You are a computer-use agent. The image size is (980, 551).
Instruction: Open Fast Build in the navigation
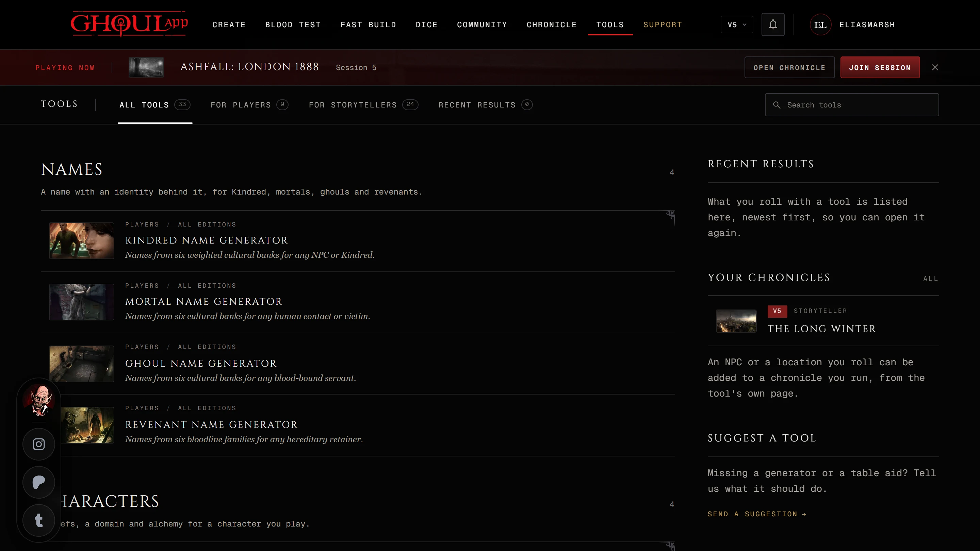click(368, 25)
